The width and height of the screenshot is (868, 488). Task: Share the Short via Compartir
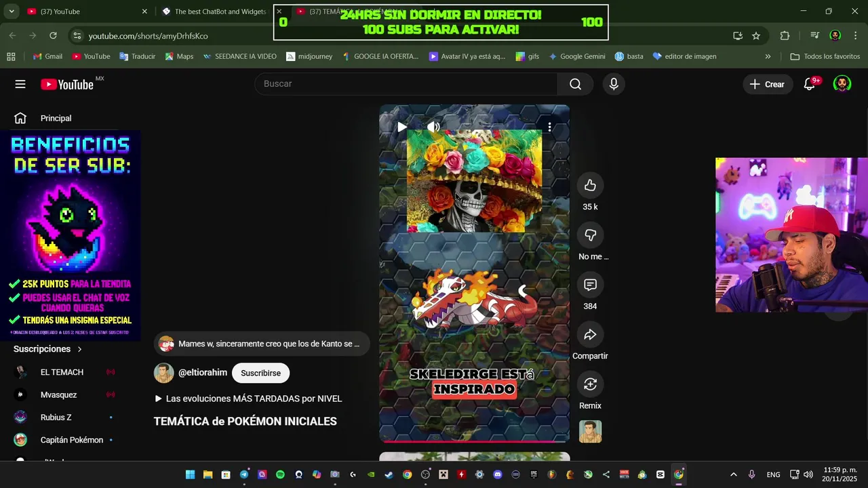click(590, 335)
